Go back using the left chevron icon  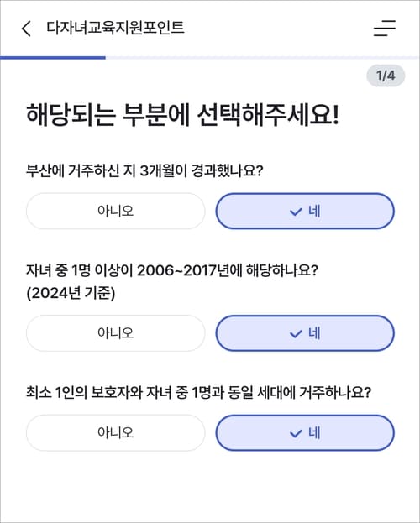26,29
